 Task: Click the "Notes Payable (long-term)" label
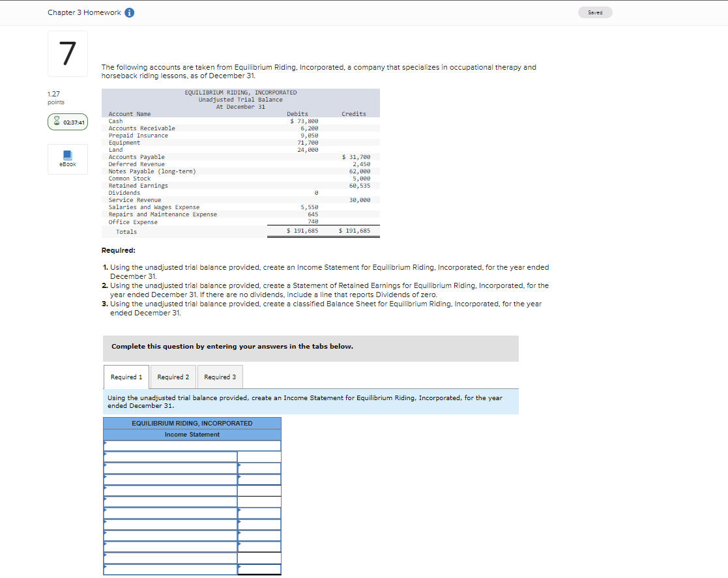pyautogui.click(x=153, y=171)
